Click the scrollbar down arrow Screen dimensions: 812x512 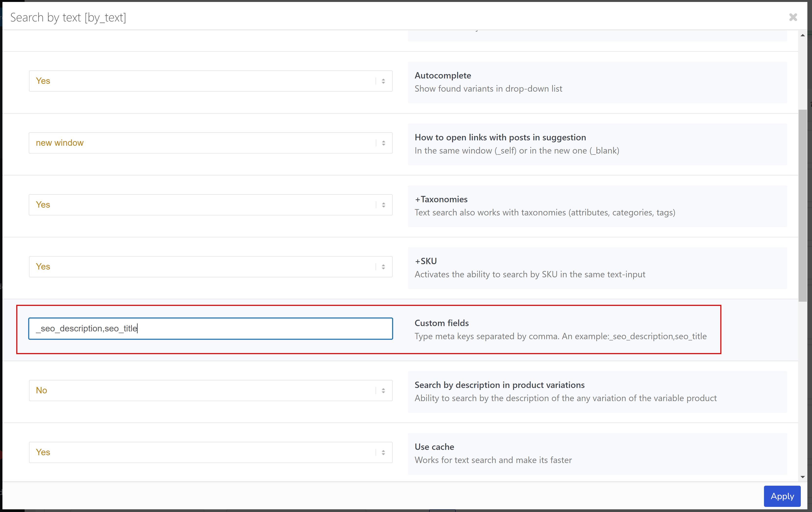(x=802, y=477)
